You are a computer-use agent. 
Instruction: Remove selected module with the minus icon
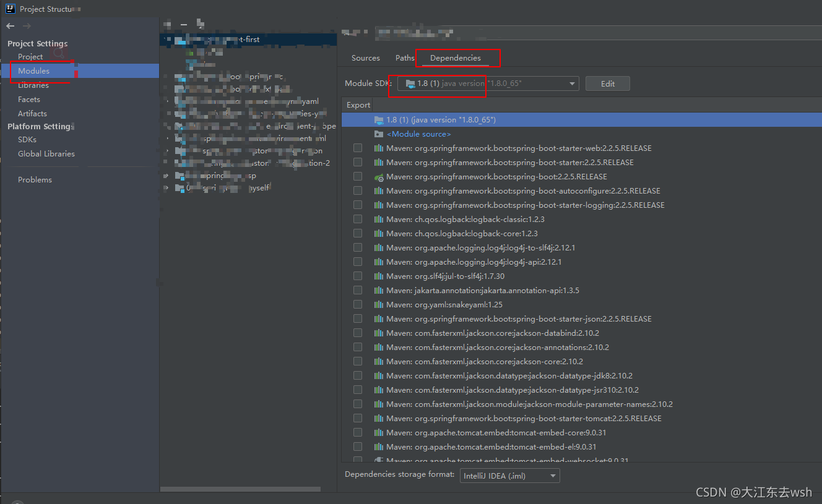[x=184, y=25]
